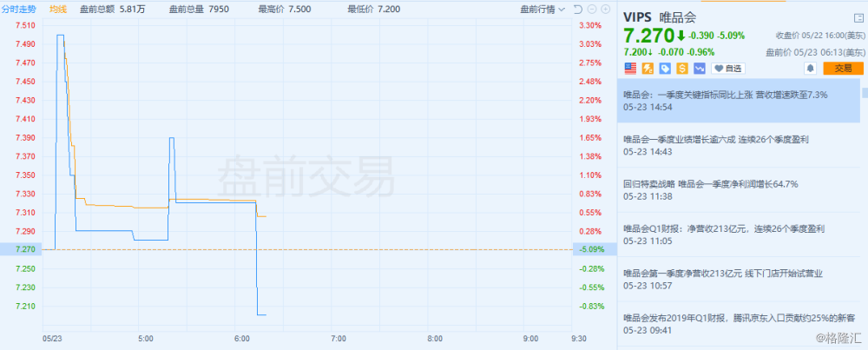Image resolution: width=868 pixels, height=350 pixels.
Task: Click the orange 交易 trade button
Action: pos(843,68)
